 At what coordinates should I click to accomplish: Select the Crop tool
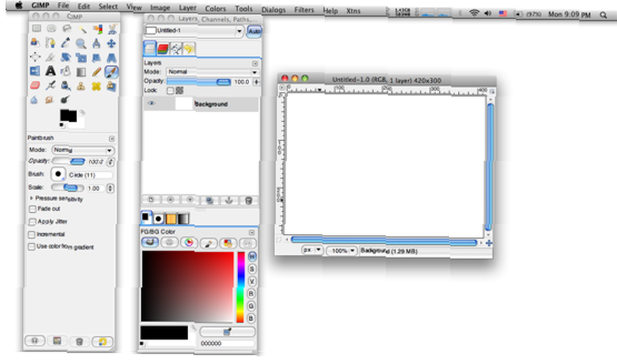51,57
